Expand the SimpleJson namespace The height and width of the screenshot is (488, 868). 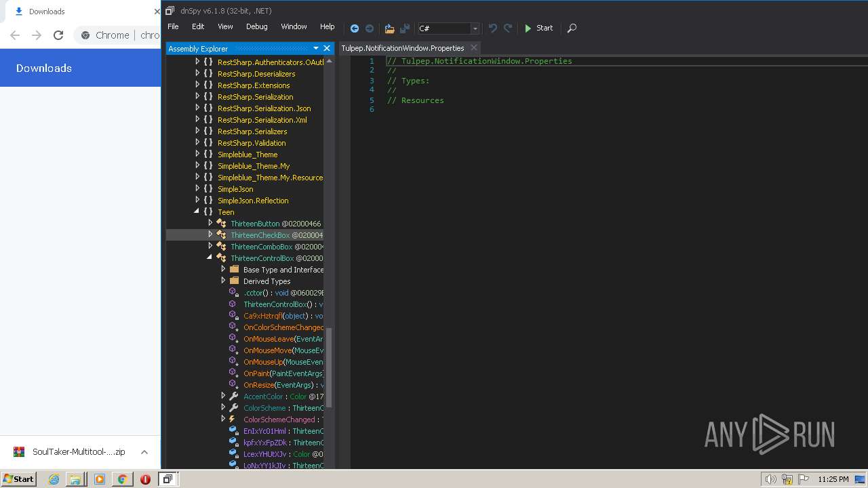point(197,188)
